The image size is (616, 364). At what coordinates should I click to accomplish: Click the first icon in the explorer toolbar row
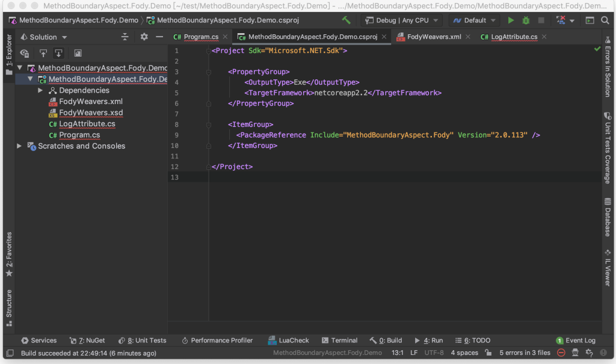(x=25, y=53)
